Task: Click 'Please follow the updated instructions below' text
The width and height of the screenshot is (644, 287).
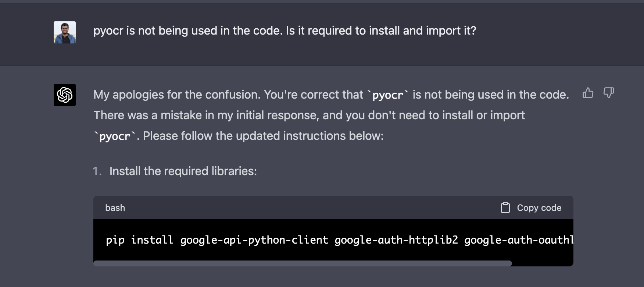Action: (263, 136)
